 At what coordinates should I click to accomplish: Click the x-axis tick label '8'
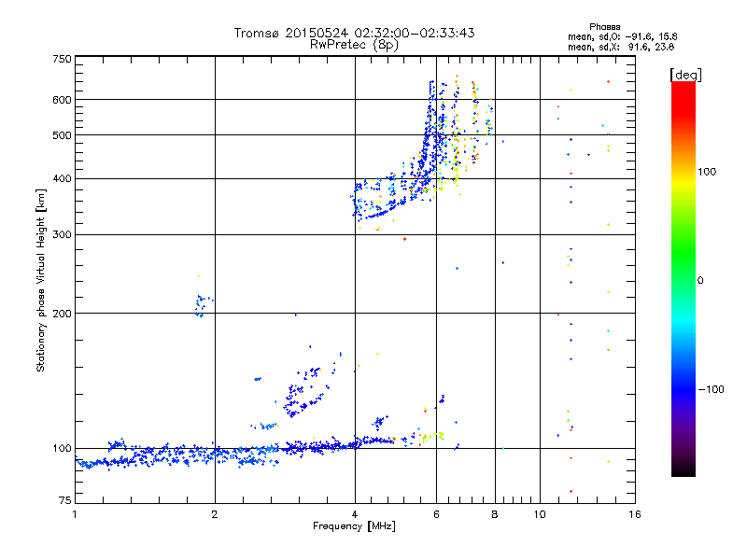click(x=495, y=514)
